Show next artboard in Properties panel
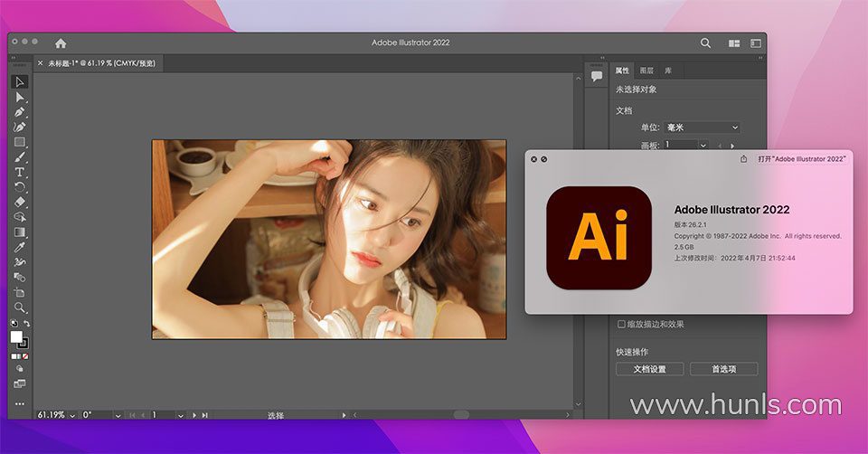 tap(732, 146)
